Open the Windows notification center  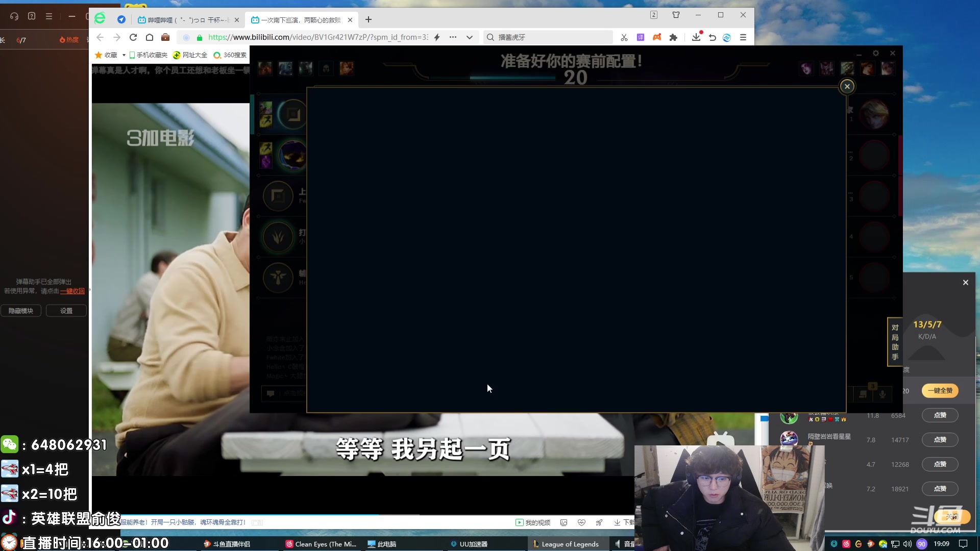click(x=963, y=544)
